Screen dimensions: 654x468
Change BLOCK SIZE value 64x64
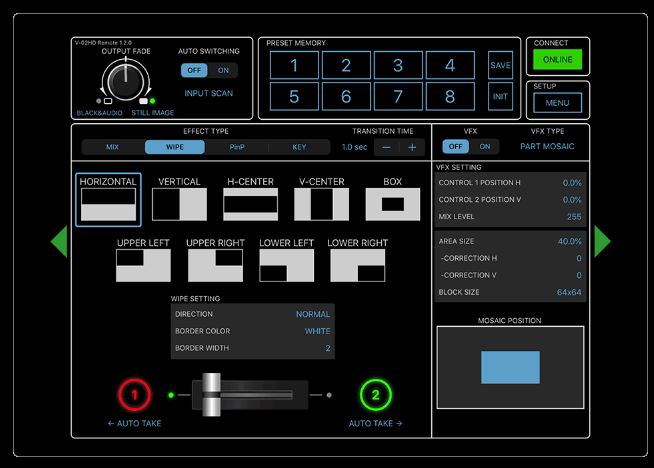(568, 292)
